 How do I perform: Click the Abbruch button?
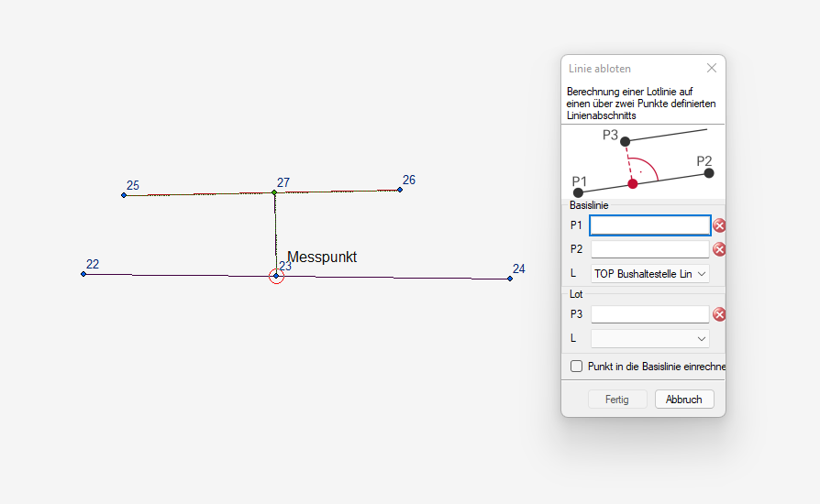click(683, 400)
